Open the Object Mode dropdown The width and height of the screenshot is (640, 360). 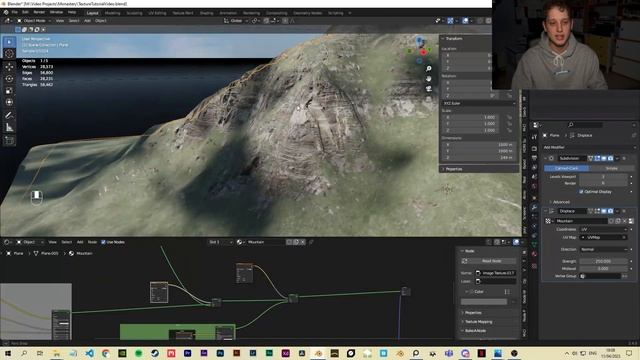[x=33, y=20]
